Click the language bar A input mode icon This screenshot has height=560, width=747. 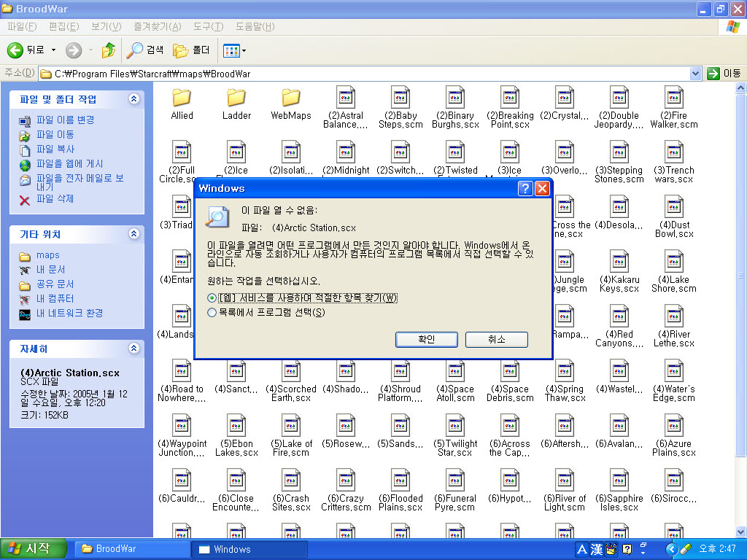[581, 550]
